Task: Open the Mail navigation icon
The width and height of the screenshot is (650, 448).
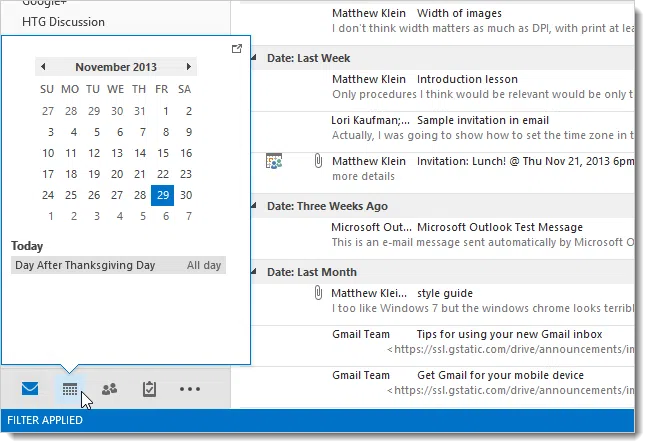Action: pos(30,389)
